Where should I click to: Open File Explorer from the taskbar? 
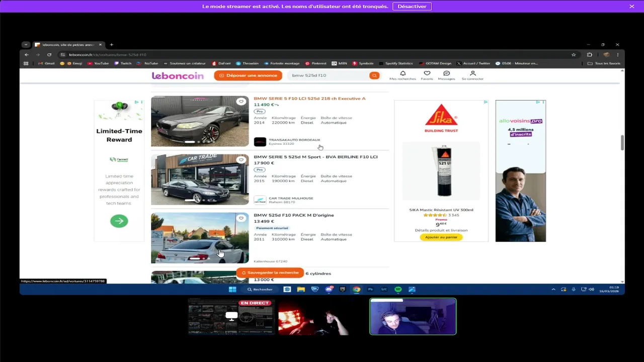pos(301,289)
